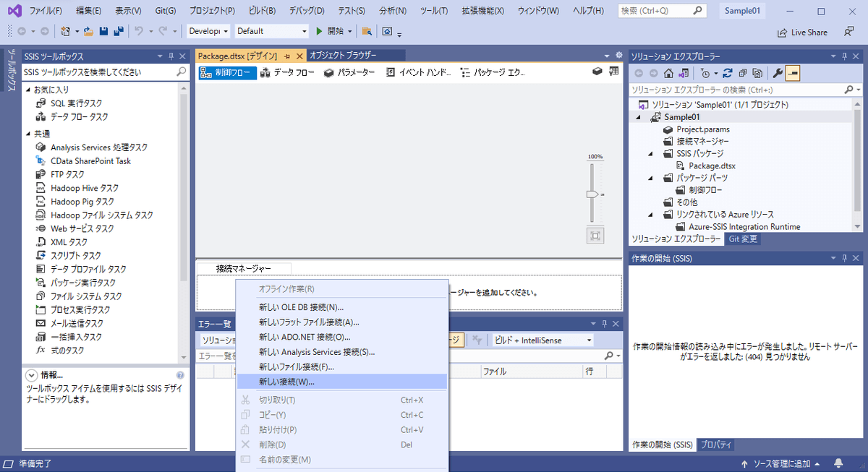Click the 検索 (Ctrl+Q) search box
The height and width of the screenshot is (472, 868).
coord(663,11)
